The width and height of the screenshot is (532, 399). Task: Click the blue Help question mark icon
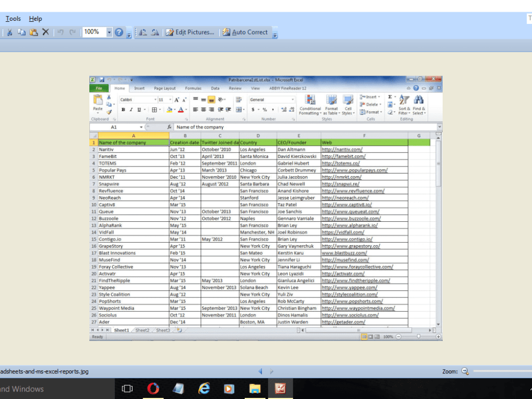[x=119, y=32]
